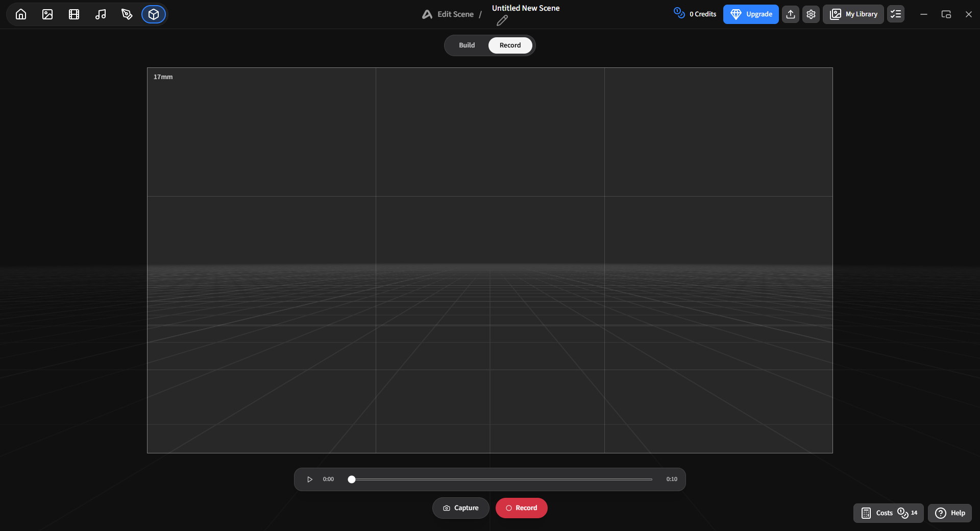Open My Library

point(853,14)
